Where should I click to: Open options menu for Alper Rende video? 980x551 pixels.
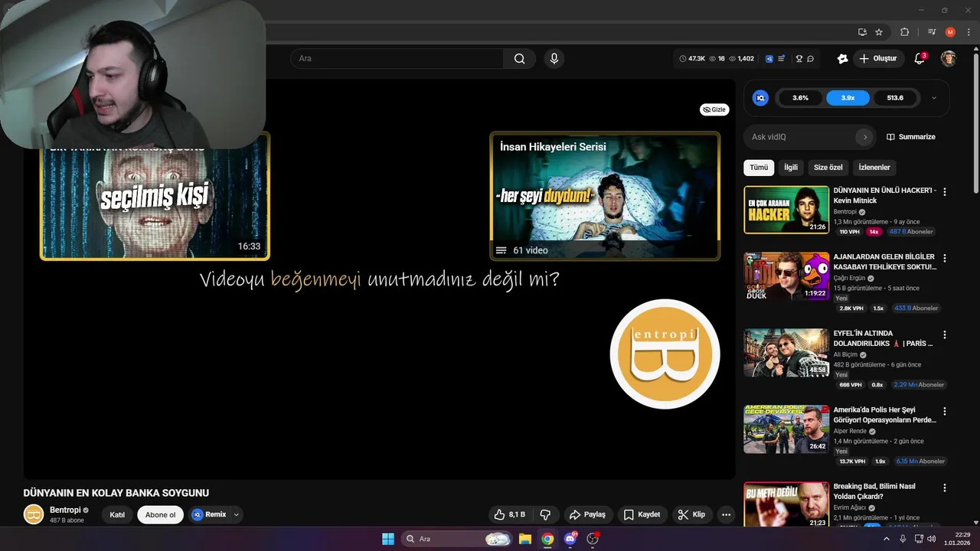(944, 411)
